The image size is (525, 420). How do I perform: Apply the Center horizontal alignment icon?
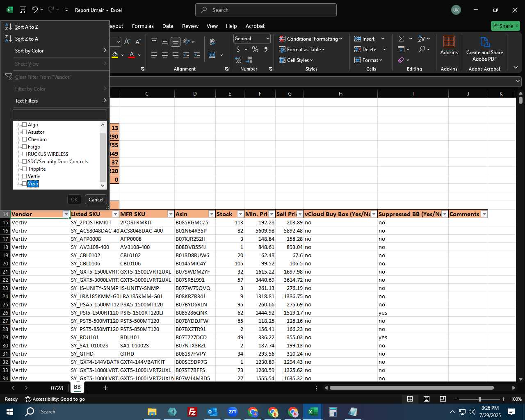tap(165, 55)
